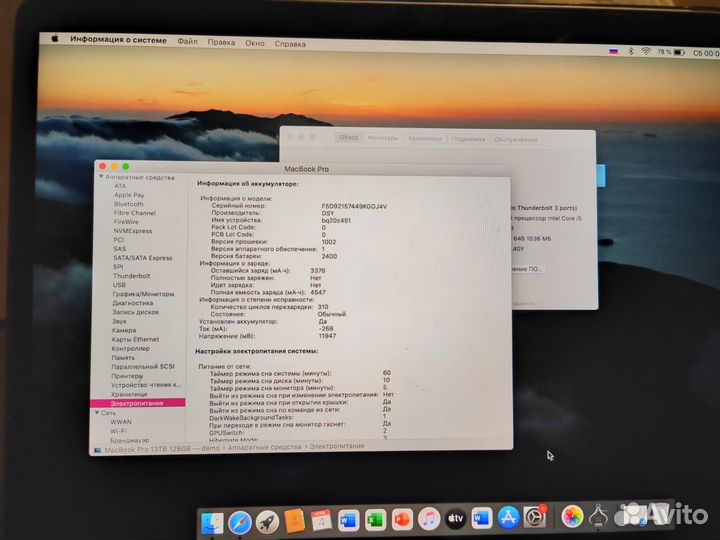
Task: Open System Preferences from the Dock
Action: (x=535, y=517)
